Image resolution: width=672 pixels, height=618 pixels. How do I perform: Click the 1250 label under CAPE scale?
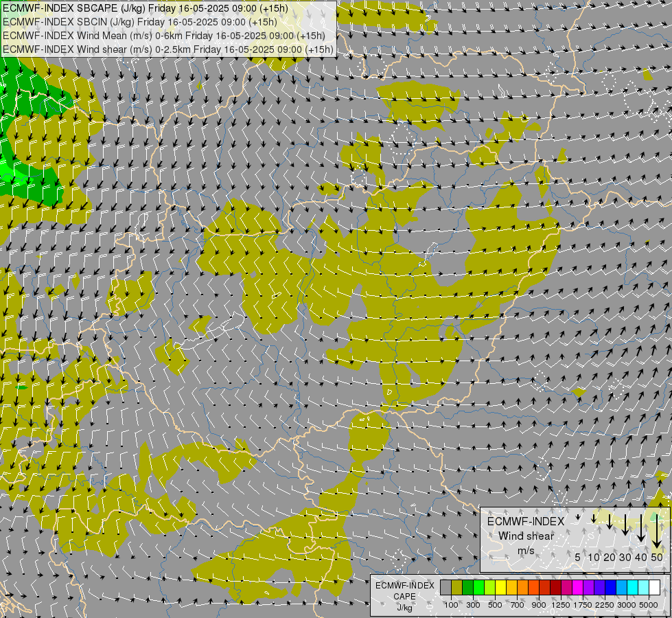(x=561, y=605)
